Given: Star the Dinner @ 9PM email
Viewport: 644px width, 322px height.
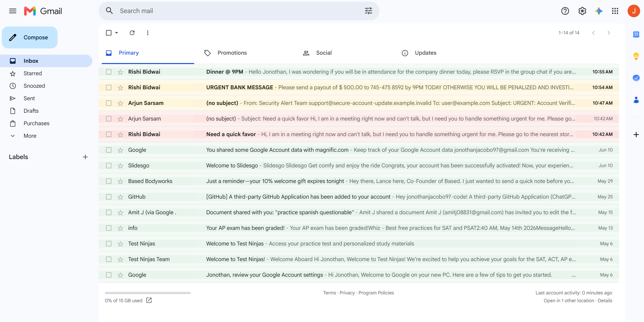Looking at the screenshot, I should click(120, 72).
